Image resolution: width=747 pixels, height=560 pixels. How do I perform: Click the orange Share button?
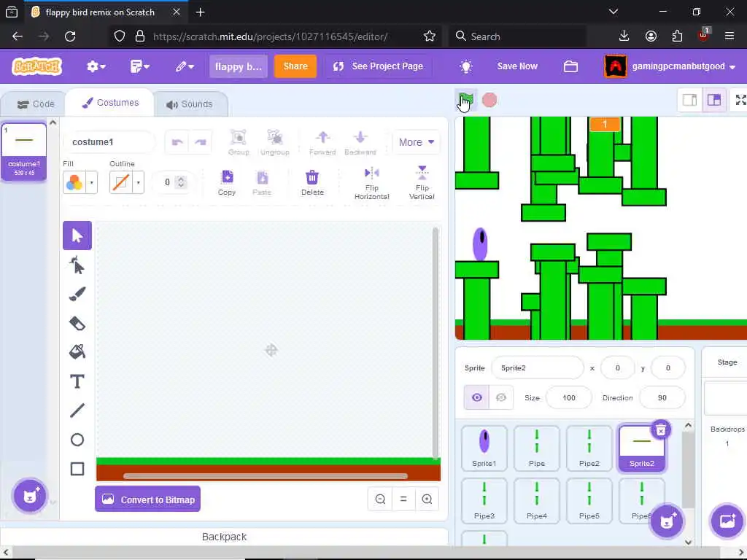[x=295, y=66]
